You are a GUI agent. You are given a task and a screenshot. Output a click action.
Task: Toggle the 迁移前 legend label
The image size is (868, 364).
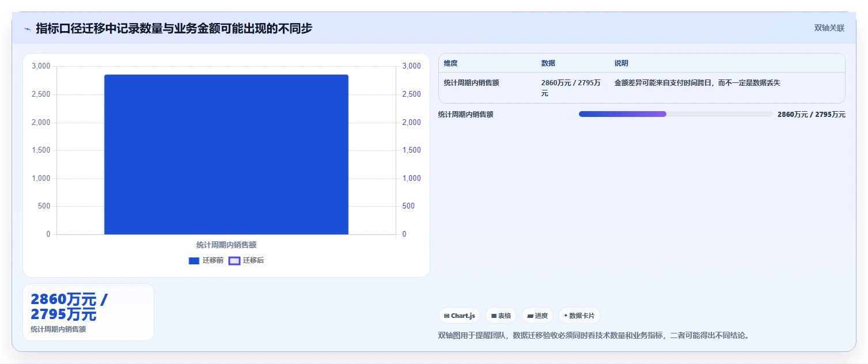(x=213, y=261)
